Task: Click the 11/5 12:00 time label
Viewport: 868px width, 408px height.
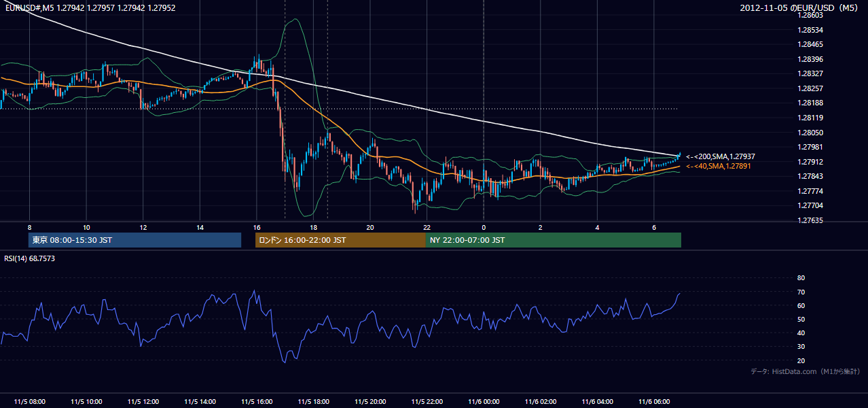Action: tap(143, 402)
